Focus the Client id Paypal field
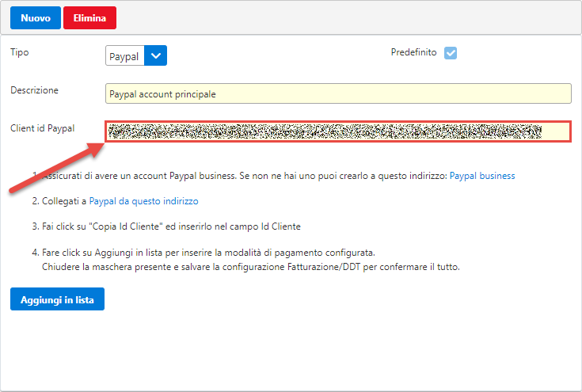The width and height of the screenshot is (582, 392). pyautogui.click(x=338, y=131)
